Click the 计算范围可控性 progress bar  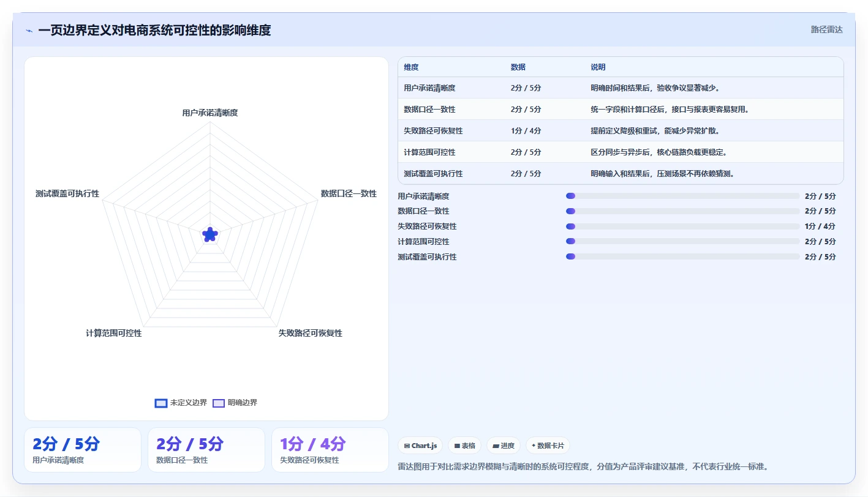683,241
